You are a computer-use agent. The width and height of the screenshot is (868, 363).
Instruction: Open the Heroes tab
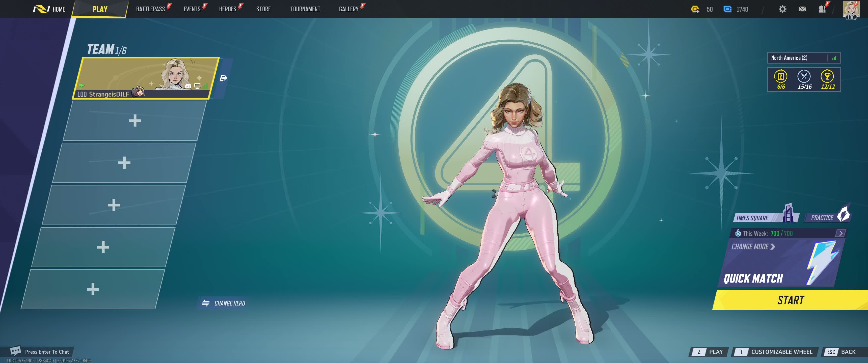click(x=227, y=9)
